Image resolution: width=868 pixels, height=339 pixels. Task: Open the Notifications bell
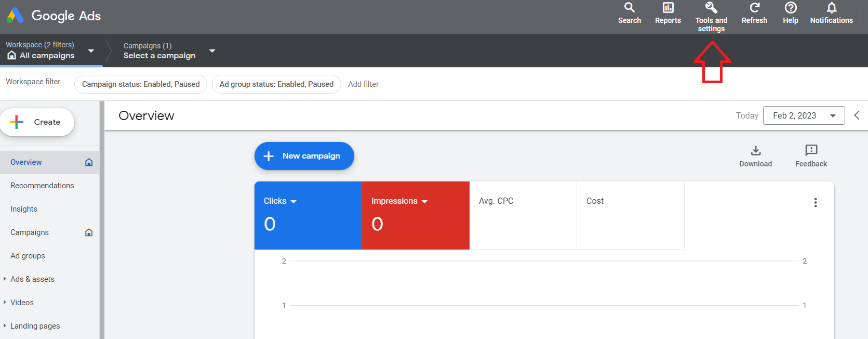click(x=831, y=13)
